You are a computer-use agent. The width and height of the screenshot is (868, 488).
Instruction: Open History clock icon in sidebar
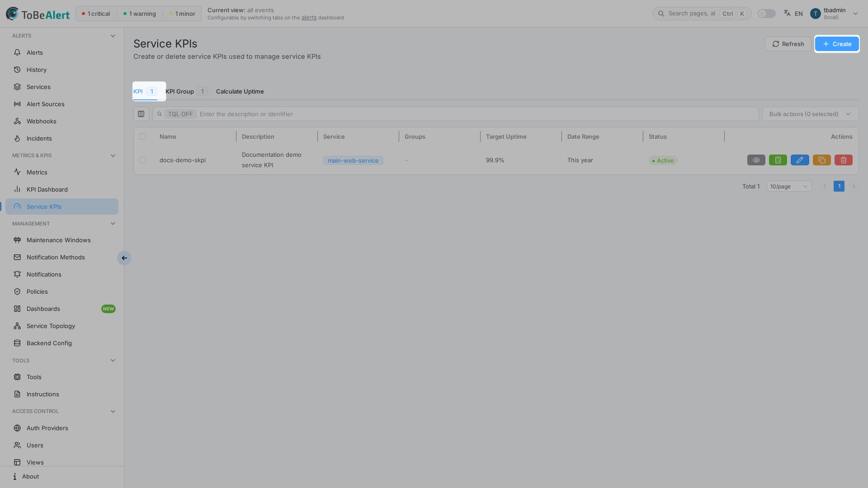coord(17,70)
